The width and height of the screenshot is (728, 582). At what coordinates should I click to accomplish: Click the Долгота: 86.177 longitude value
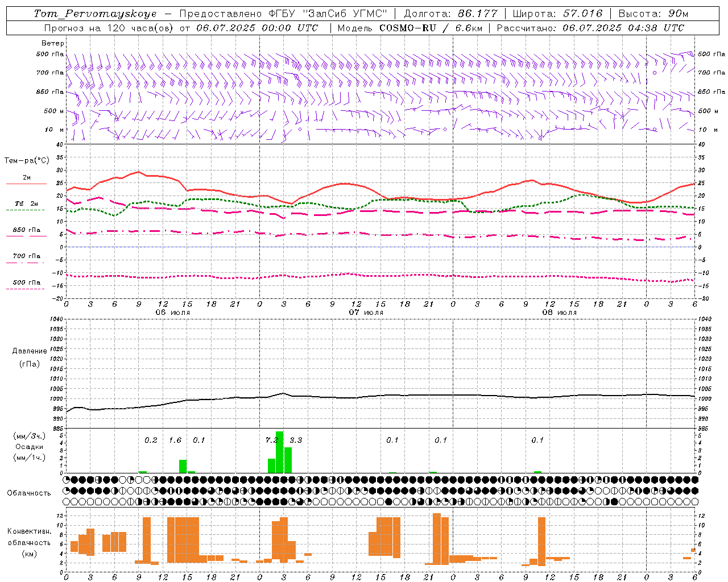(x=450, y=14)
